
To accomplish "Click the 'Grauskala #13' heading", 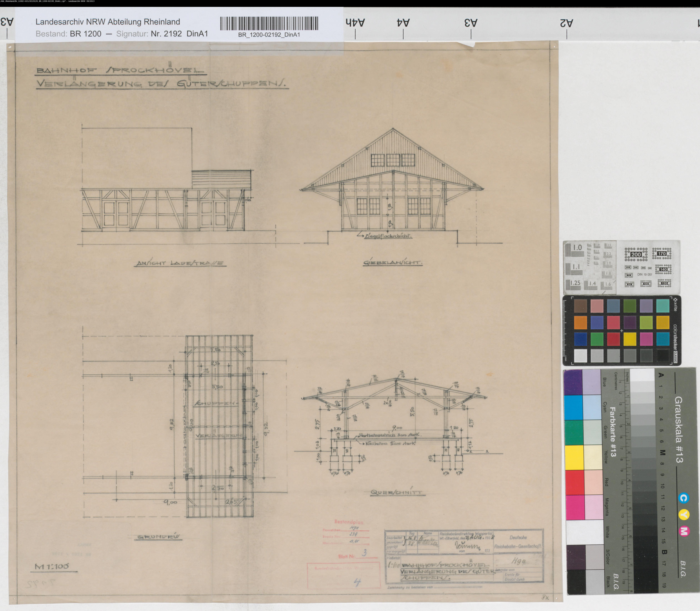I will [678, 429].
